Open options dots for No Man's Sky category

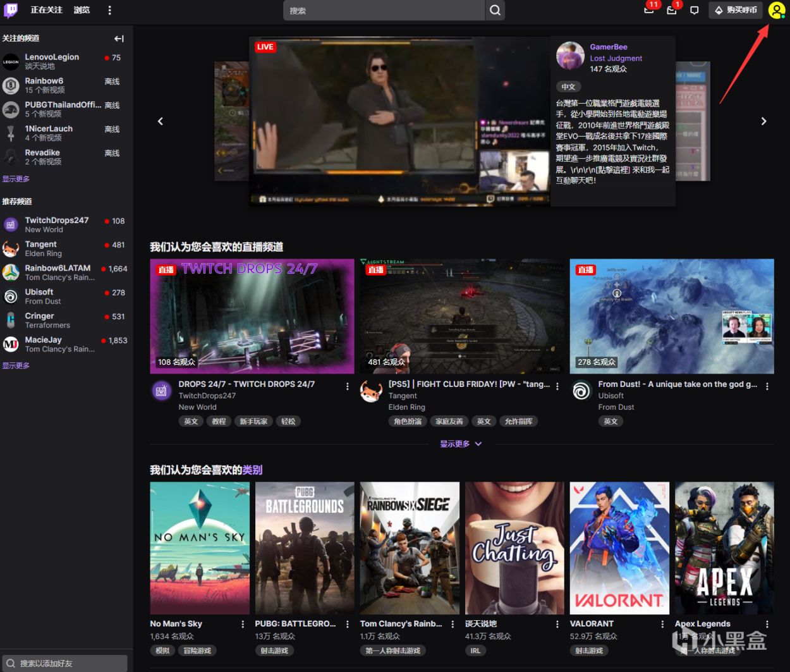coord(243,624)
